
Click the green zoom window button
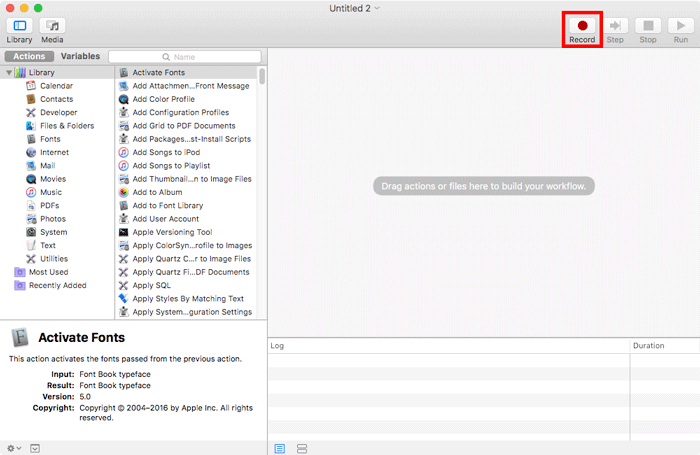38,8
